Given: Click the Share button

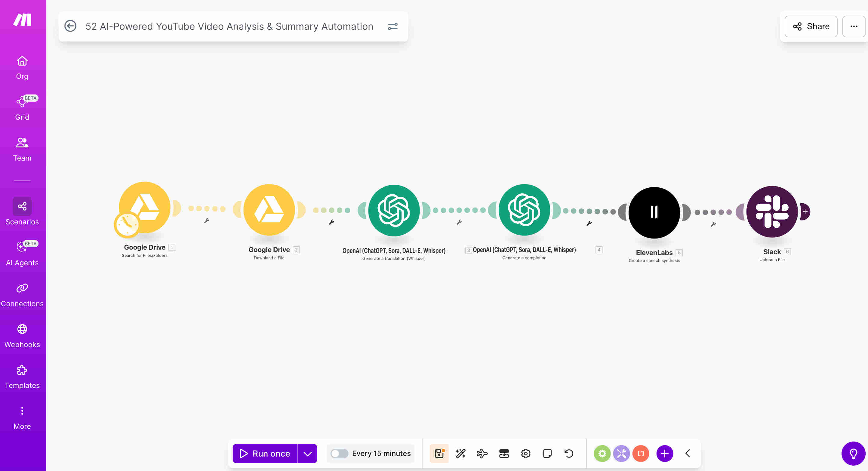Looking at the screenshot, I should click(x=811, y=26).
